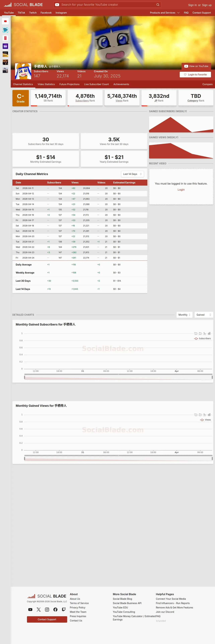Switch to the Instagram platform tab
The image size is (215, 644).
(61, 13)
